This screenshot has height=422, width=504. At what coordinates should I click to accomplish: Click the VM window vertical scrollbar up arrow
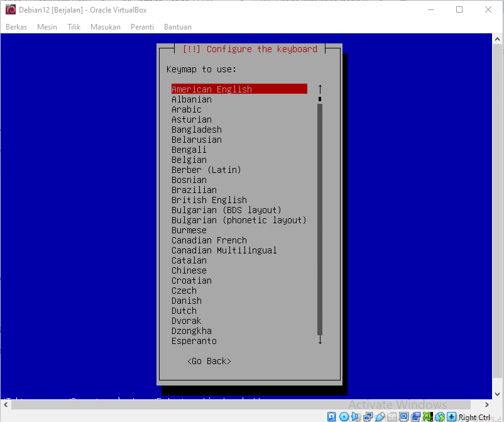pyautogui.click(x=498, y=39)
